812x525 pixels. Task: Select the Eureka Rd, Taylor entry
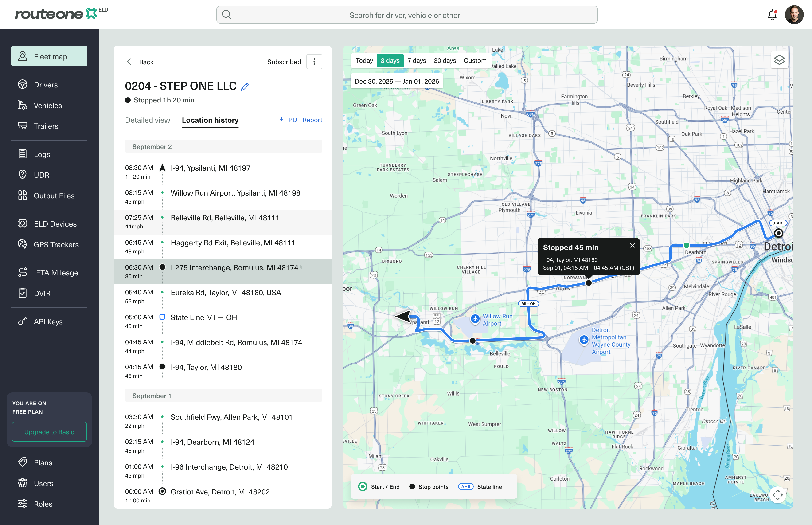click(223, 297)
